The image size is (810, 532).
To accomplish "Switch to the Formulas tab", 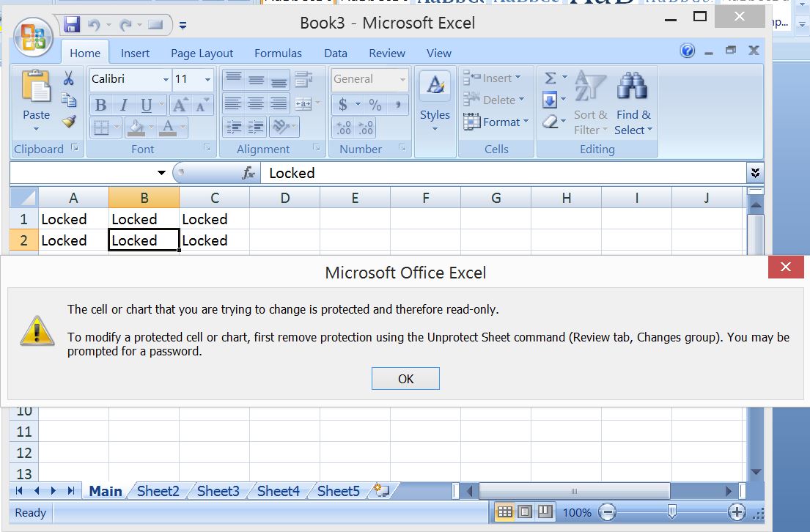I will 278,53.
